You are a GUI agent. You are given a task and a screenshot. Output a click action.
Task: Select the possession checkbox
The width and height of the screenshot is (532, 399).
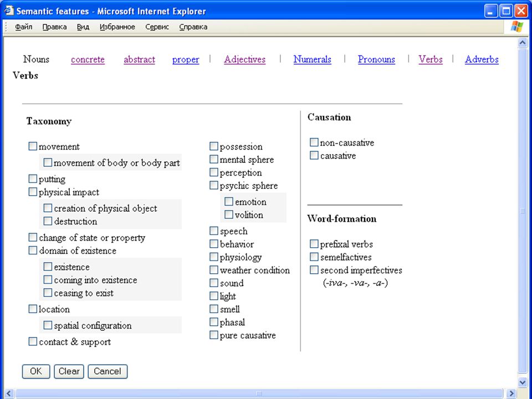click(214, 146)
